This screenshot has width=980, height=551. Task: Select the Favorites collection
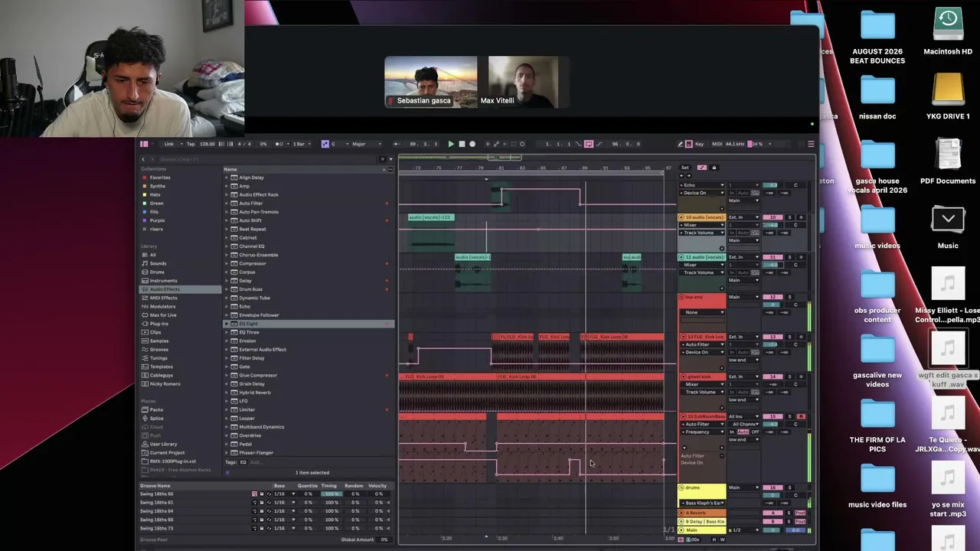point(160,178)
